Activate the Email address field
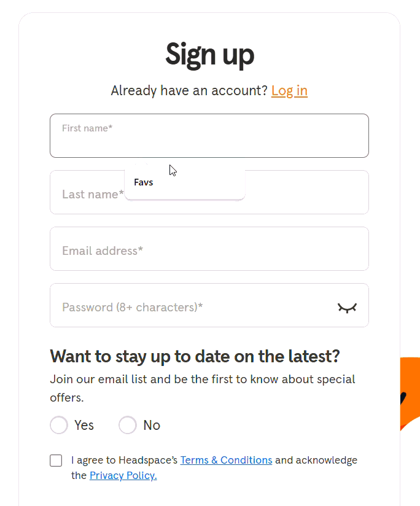The height and width of the screenshot is (506, 420). (209, 249)
